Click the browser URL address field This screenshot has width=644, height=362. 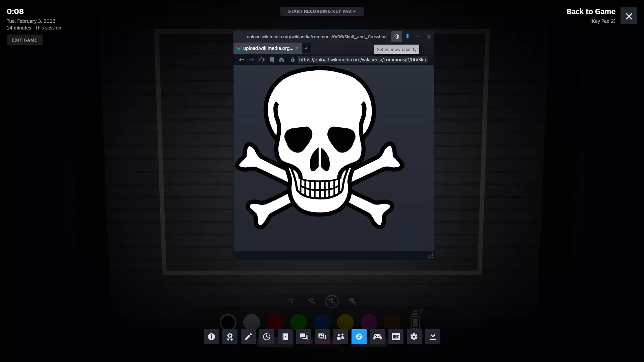point(362,60)
